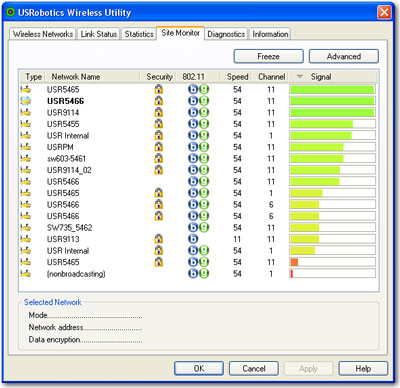Sort by the Network Name column header
The height and width of the screenshot is (388, 400).
[x=76, y=77]
